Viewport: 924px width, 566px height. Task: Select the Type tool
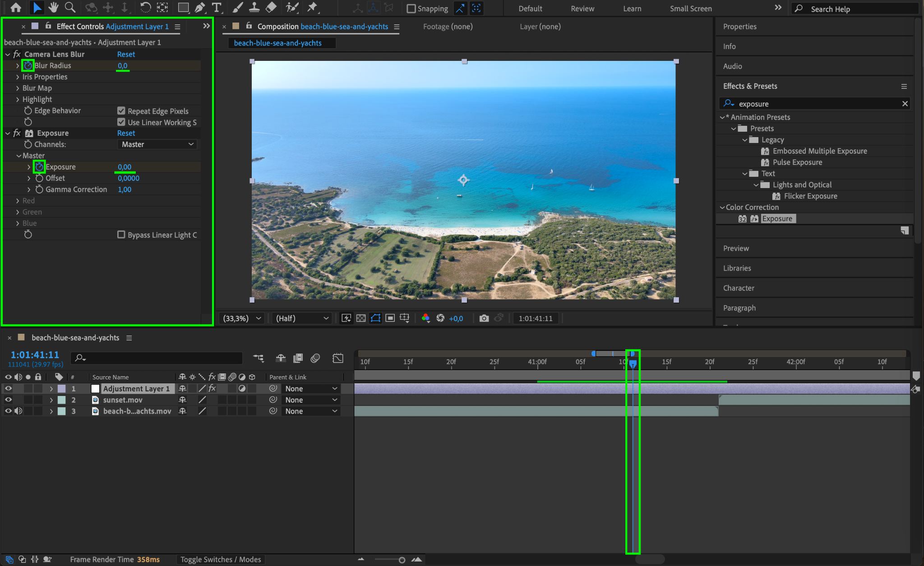217,8
